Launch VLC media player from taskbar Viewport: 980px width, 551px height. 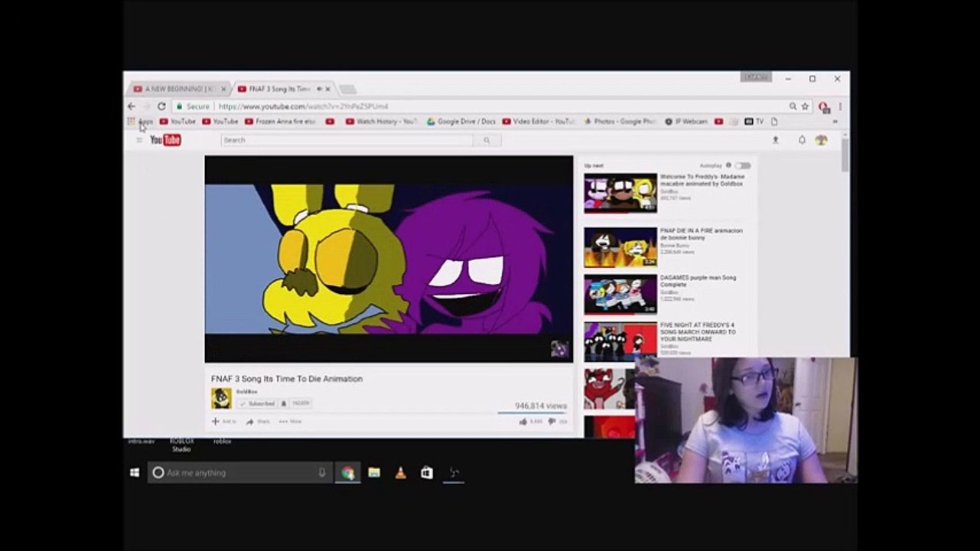pos(400,473)
